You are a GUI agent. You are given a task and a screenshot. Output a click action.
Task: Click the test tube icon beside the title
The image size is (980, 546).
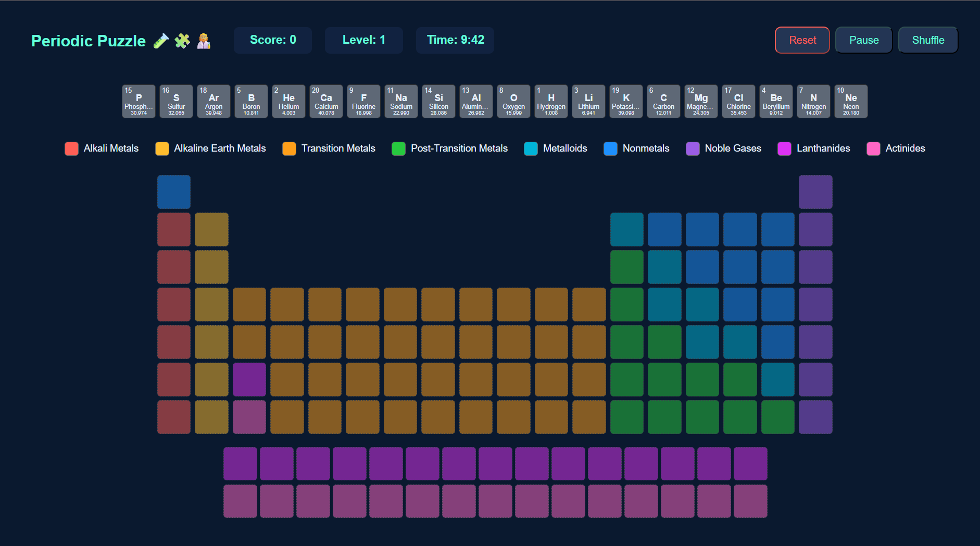(x=161, y=40)
